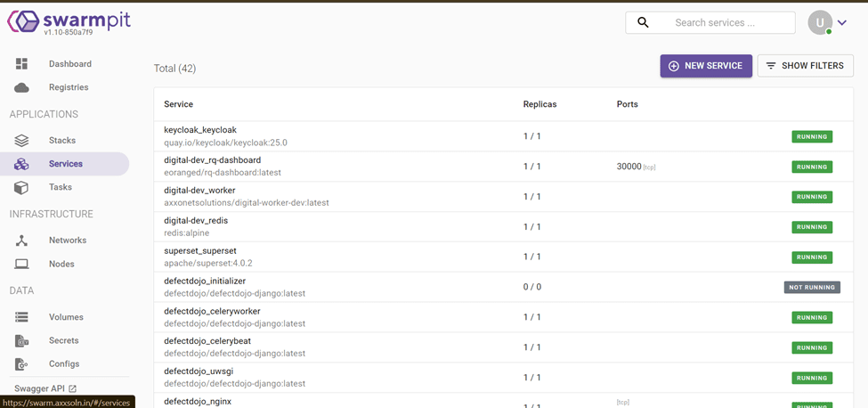This screenshot has height=408, width=868.
Task: Create a new service button
Action: (705, 66)
